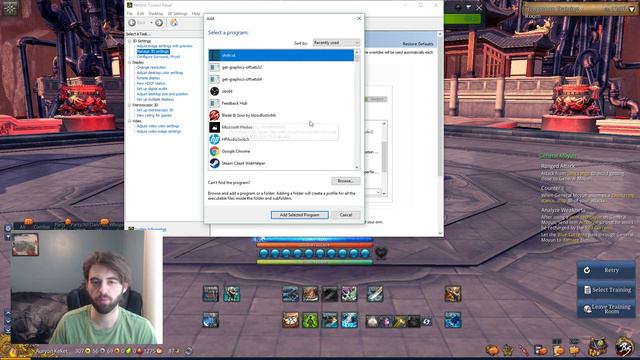
Task: Open the NVIDIA Control Panel home page
Action: [174, 23]
